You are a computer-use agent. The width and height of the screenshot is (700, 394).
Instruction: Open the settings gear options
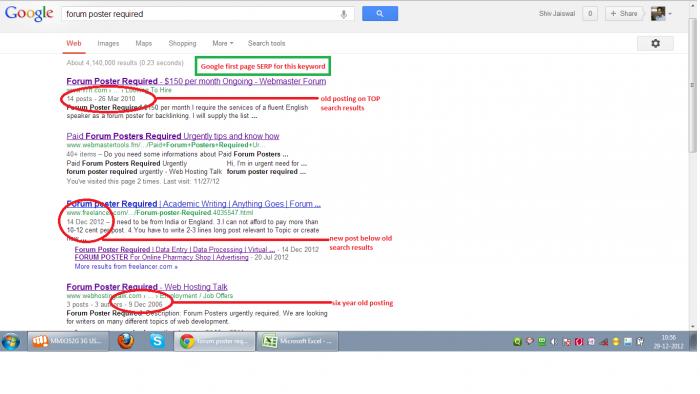point(655,43)
